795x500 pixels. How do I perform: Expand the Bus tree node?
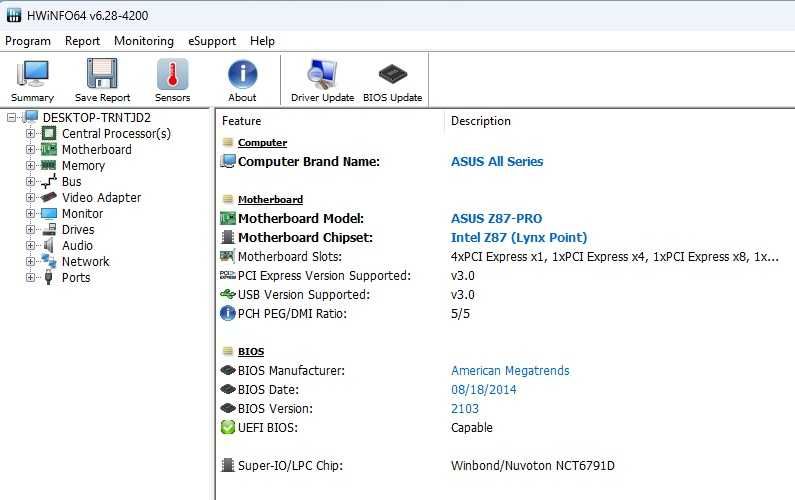(x=30, y=182)
